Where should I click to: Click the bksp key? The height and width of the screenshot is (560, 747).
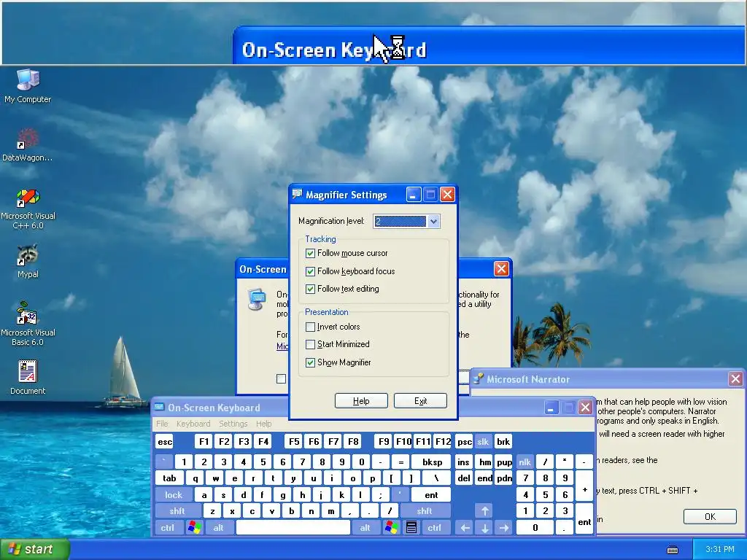(432, 462)
